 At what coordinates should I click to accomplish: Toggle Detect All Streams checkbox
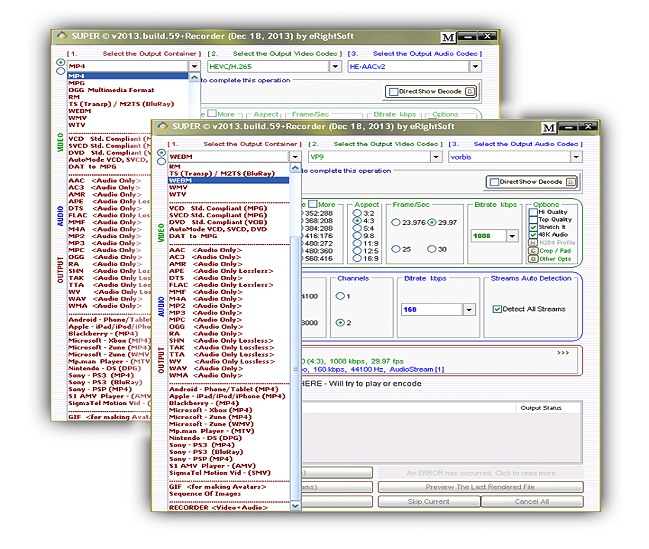pos(497,309)
